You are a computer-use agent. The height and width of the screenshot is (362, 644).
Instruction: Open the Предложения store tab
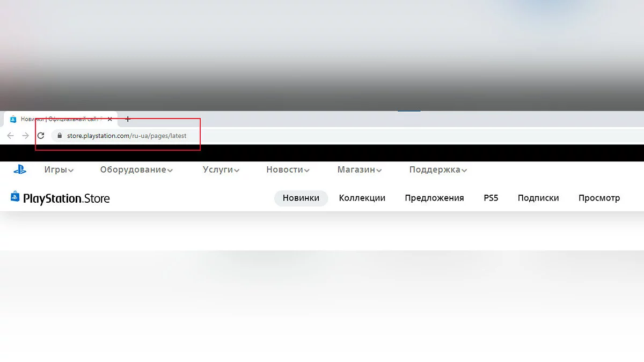434,198
